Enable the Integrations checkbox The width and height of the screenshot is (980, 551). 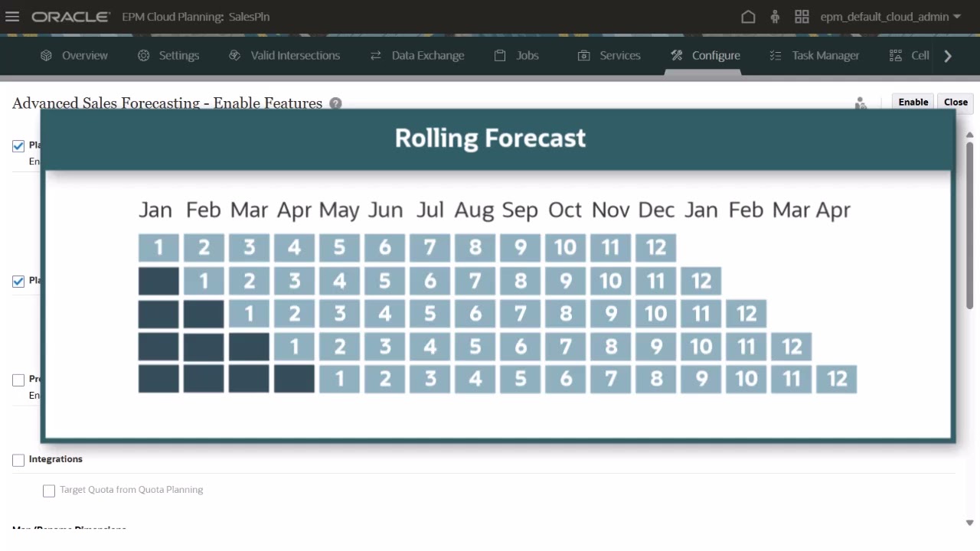(x=18, y=460)
